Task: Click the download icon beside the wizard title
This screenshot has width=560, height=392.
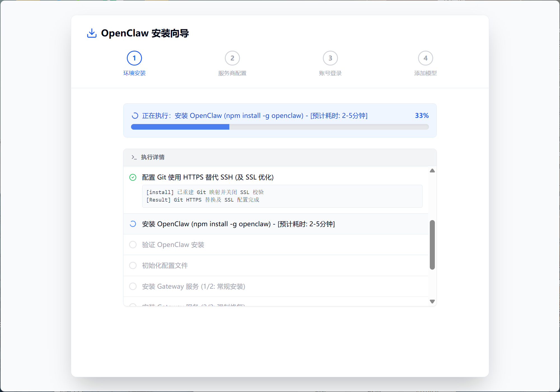Action: [x=91, y=33]
